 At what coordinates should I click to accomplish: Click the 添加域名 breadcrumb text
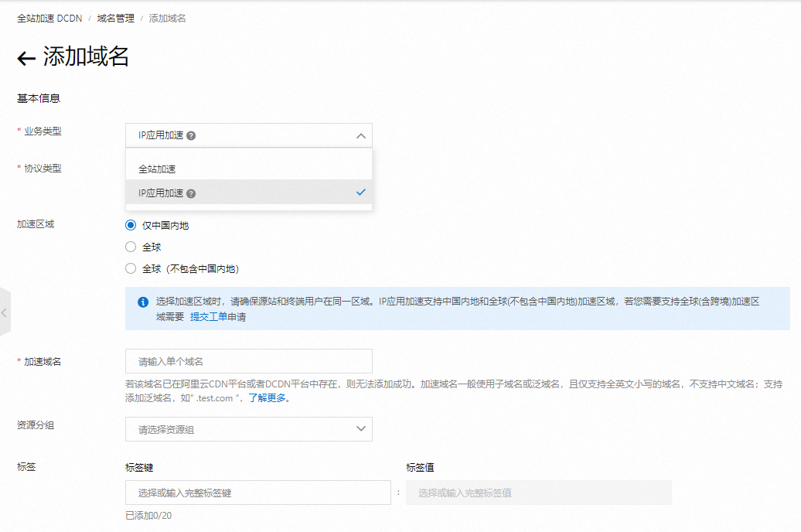tap(167, 19)
